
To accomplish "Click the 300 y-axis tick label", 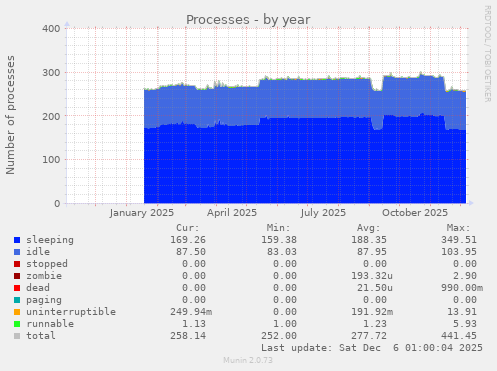I will (51, 73).
